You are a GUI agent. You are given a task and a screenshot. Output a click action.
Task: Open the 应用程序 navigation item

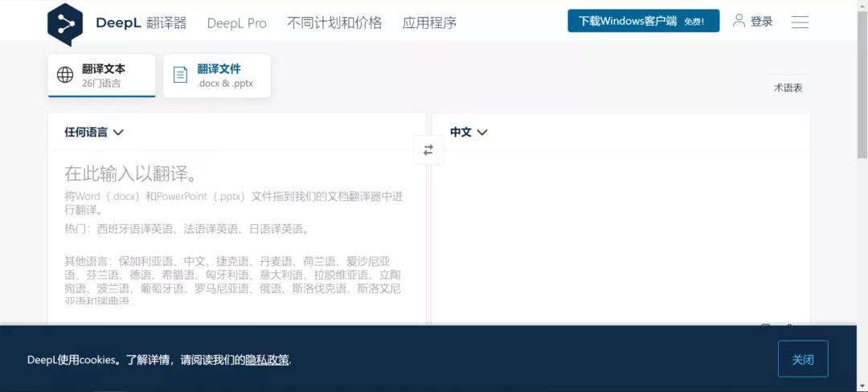[x=429, y=22]
